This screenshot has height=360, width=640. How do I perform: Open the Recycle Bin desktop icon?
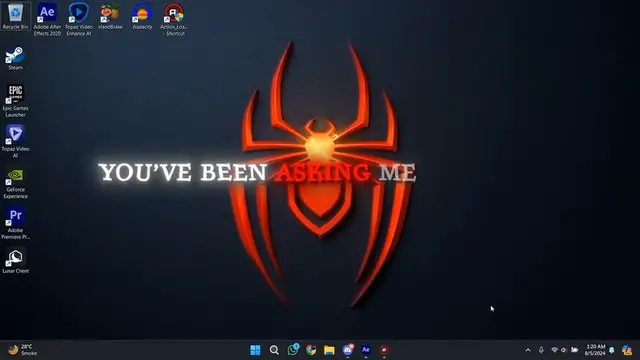tap(16, 17)
